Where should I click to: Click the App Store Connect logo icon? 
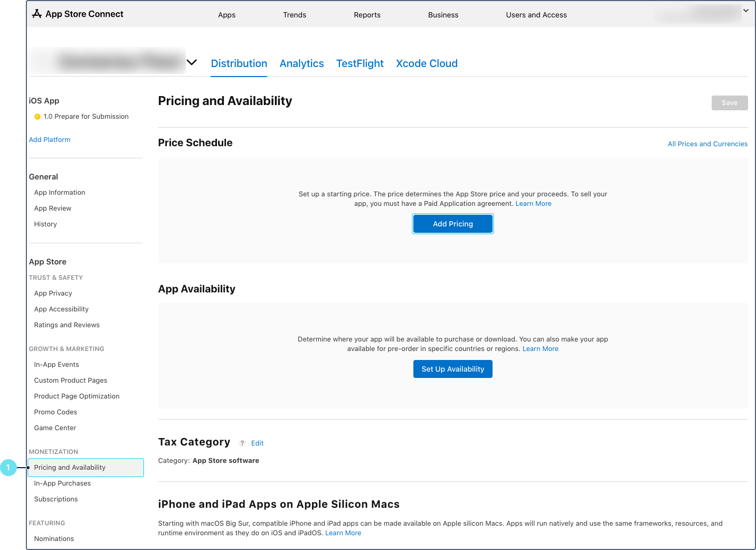[x=37, y=14]
